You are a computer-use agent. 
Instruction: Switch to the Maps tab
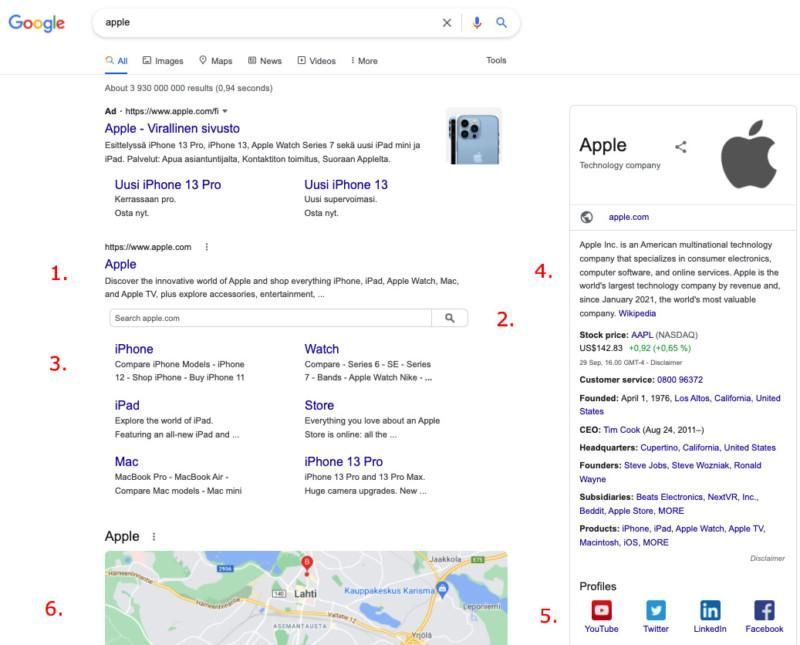(215, 61)
